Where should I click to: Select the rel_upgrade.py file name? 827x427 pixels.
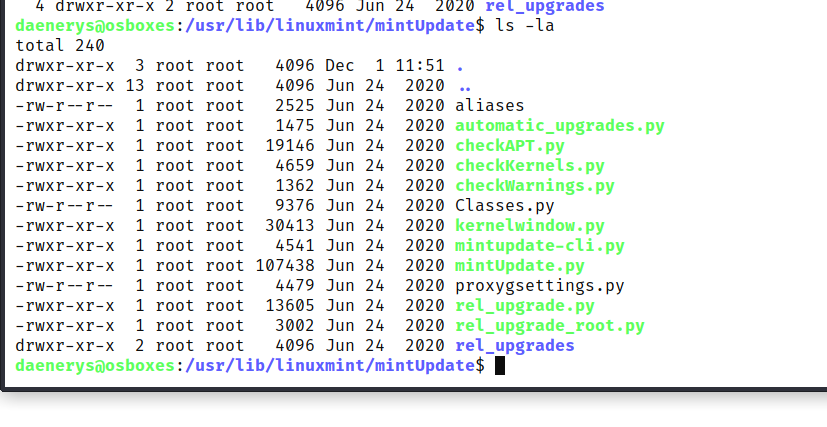tap(525, 306)
